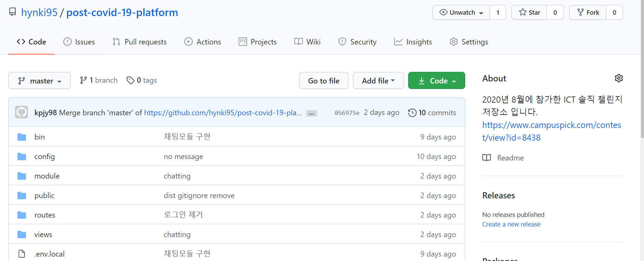The image size is (644, 261).
Task: Open the forks count of 0
Action: point(614,12)
